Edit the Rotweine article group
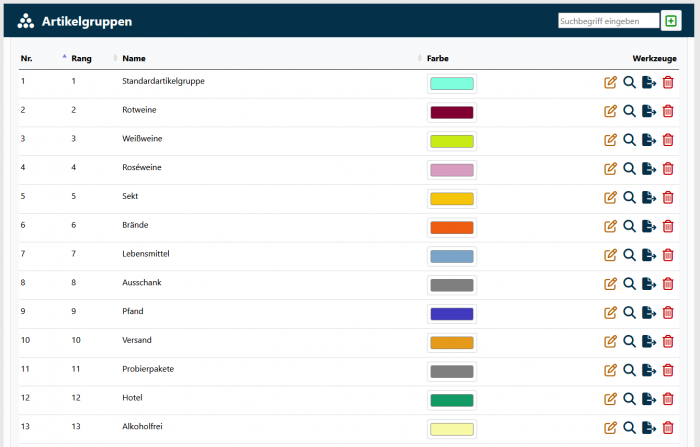This screenshot has width=700, height=447. [x=611, y=112]
